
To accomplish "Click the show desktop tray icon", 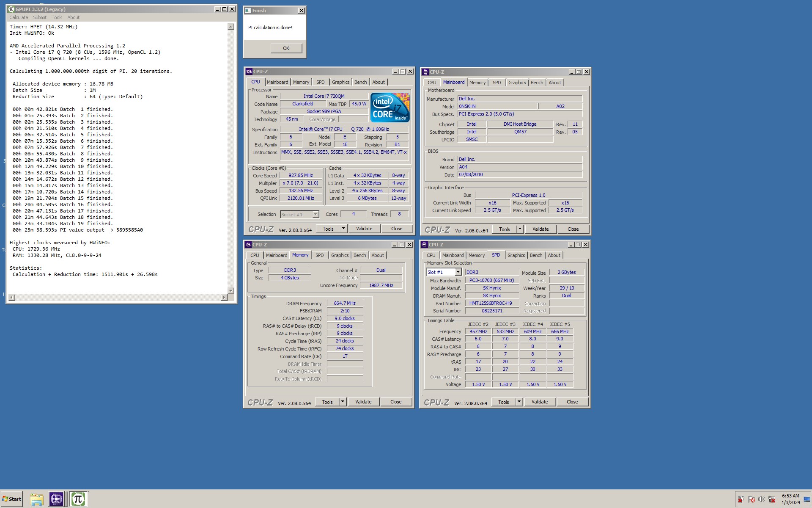I will coord(807,500).
